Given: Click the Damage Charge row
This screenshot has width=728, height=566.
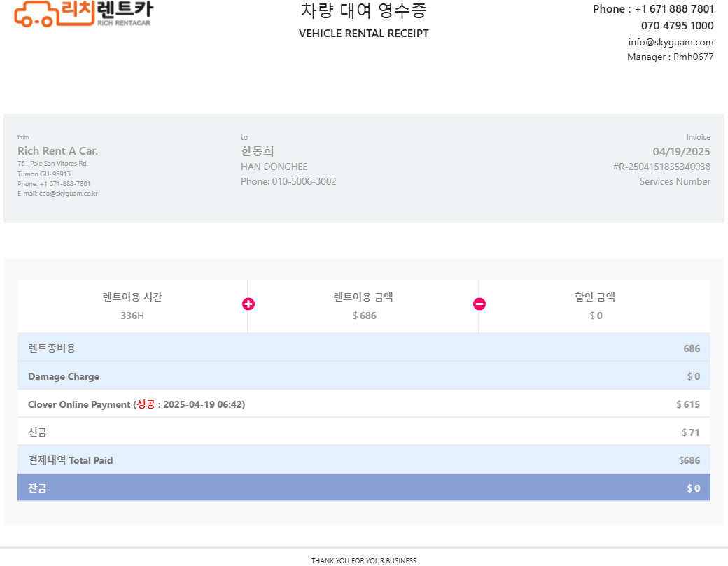Looking at the screenshot, I should coord(364,376).
